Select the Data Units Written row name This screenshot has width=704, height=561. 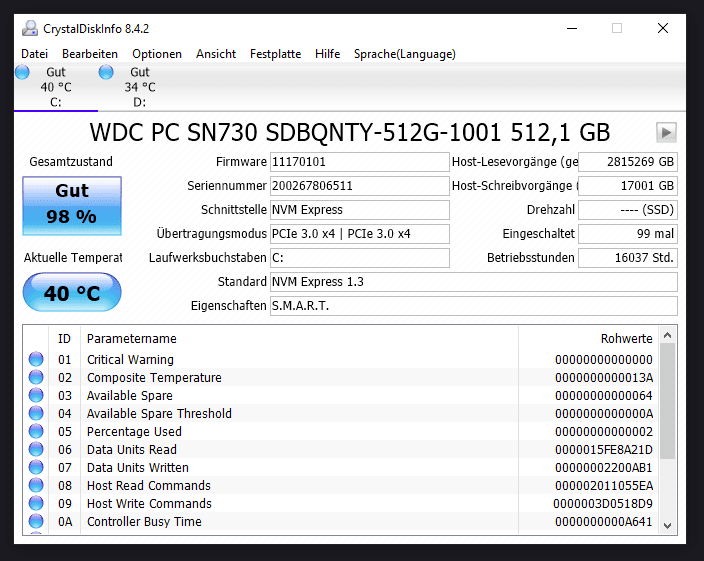click(x=137, y=467)
